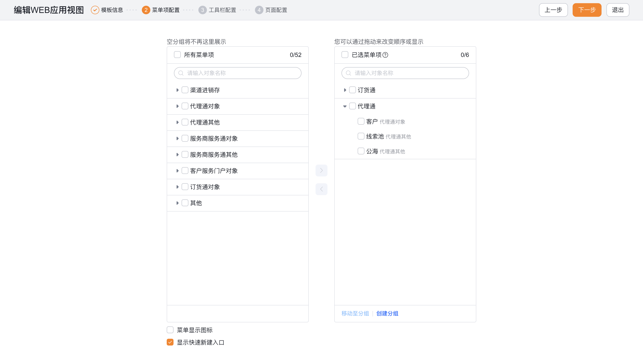Tick the 订货通 group checkbox on right
The height and width of the screenshot is (364, 643).
pyautogui.click(x=352, y=90)
